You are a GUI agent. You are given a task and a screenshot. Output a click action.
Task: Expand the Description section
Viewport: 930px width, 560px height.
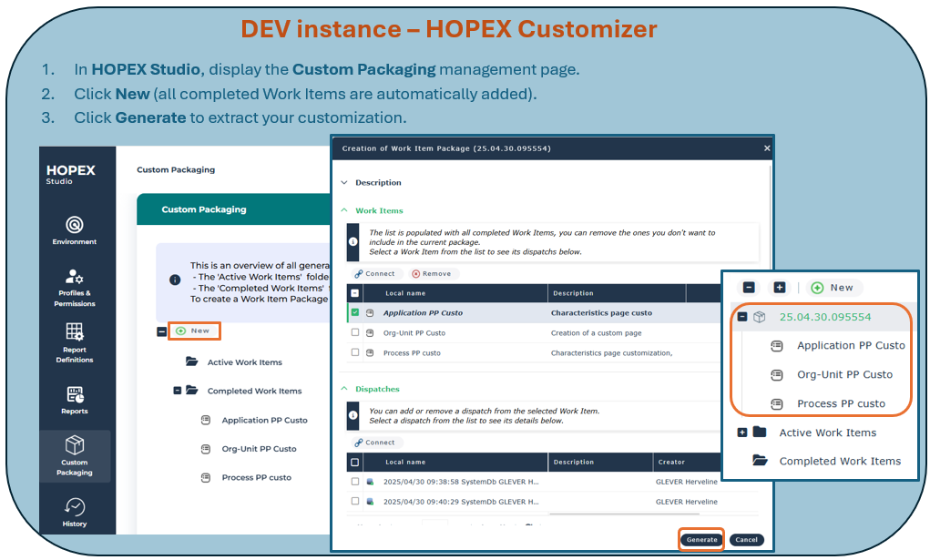[343, 182]
